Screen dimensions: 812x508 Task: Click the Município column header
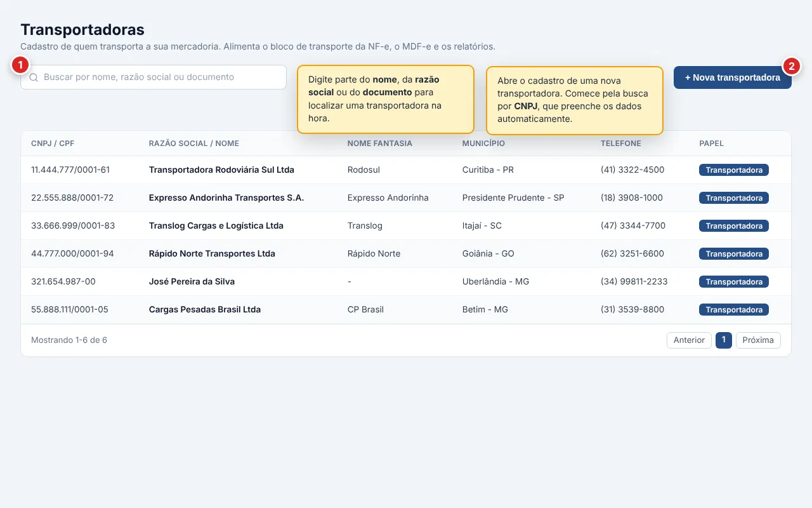point(483,144)
